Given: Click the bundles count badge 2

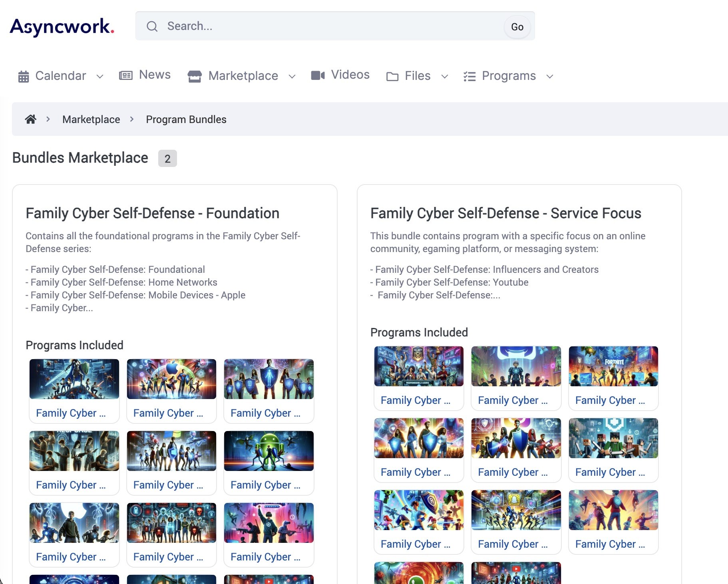Looking at the screenshot, I should point(167,159).
